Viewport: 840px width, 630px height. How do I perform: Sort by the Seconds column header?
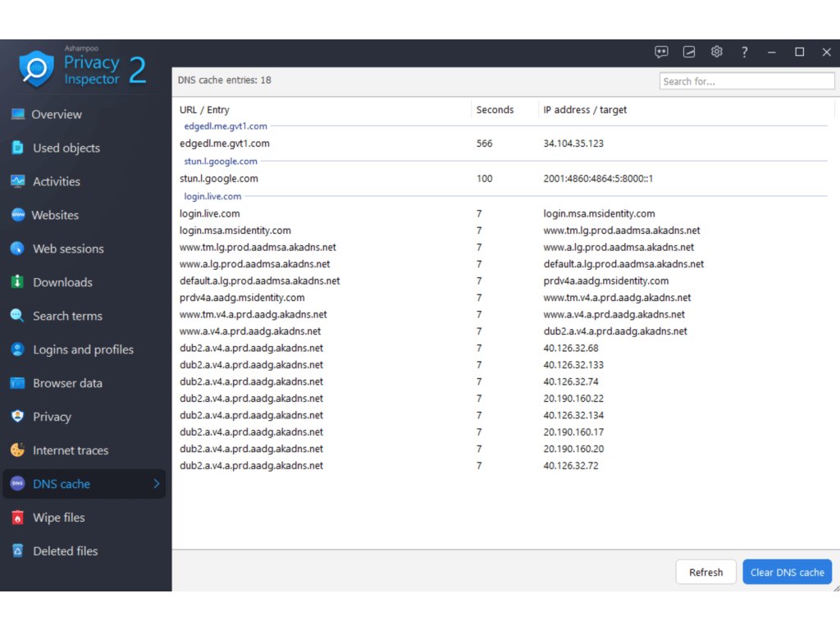[495, 110]
